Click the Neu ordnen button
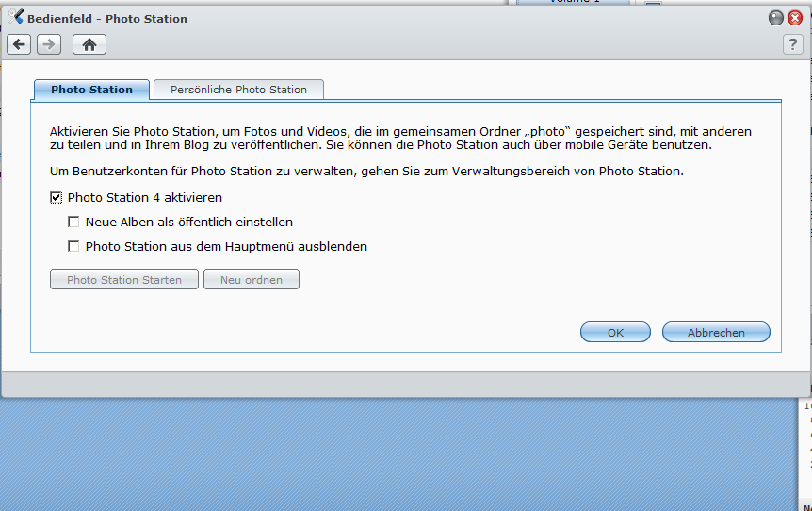The height and width of the screenshot is (511, 812). (252, 279)
